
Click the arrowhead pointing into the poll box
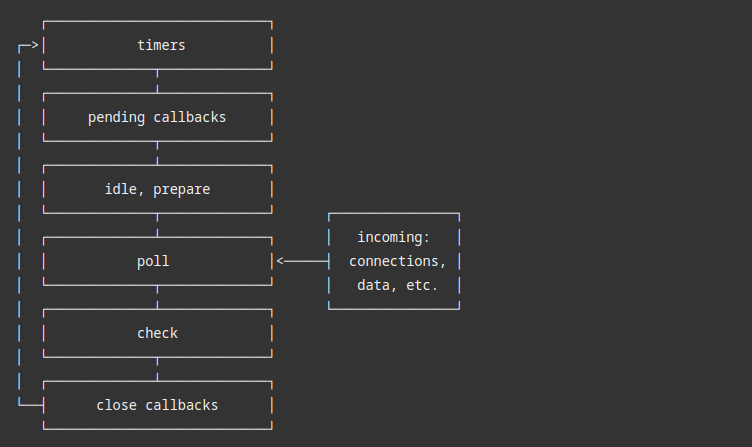281,261
